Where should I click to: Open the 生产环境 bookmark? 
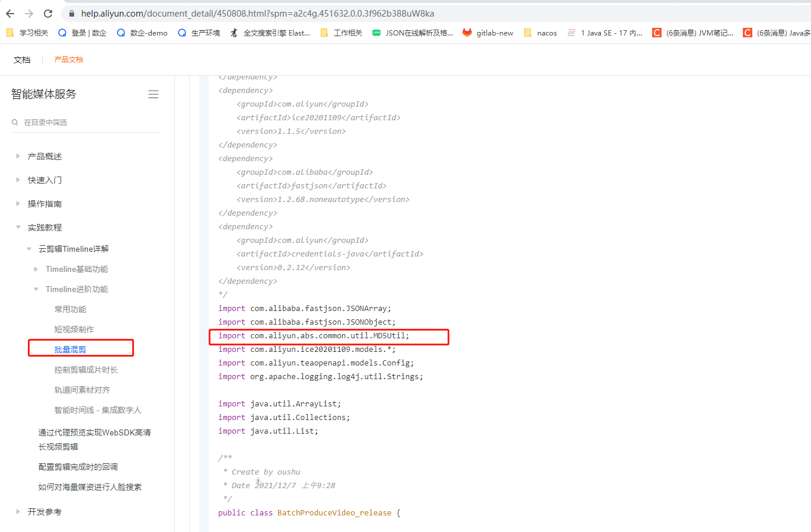click(199, 33)
